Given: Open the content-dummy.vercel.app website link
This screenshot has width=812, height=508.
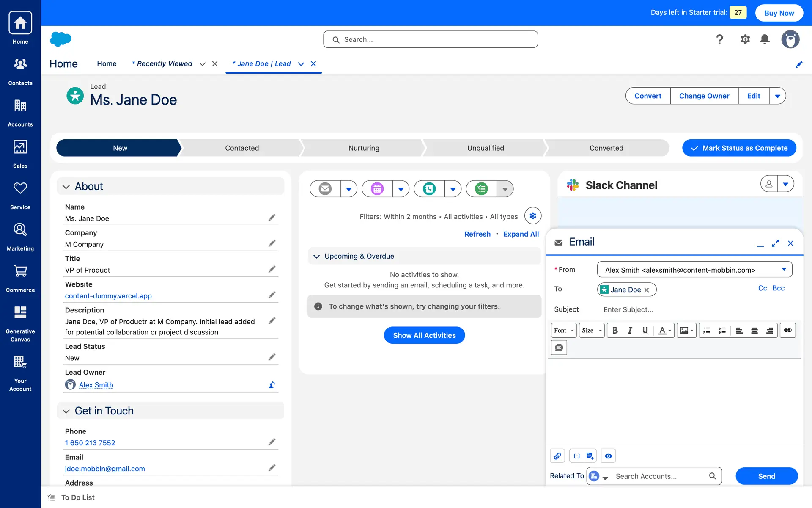Looking at the screenshot, I should click(x=108, y=296).
